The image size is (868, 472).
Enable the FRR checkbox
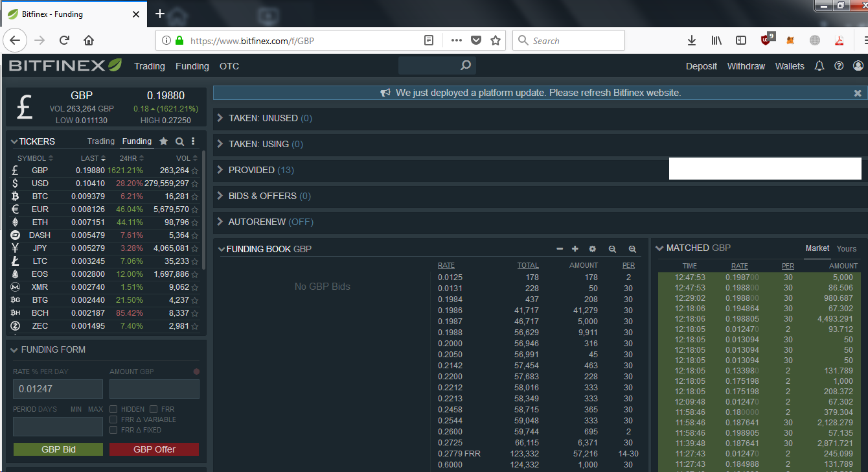[x=154, y=409]
